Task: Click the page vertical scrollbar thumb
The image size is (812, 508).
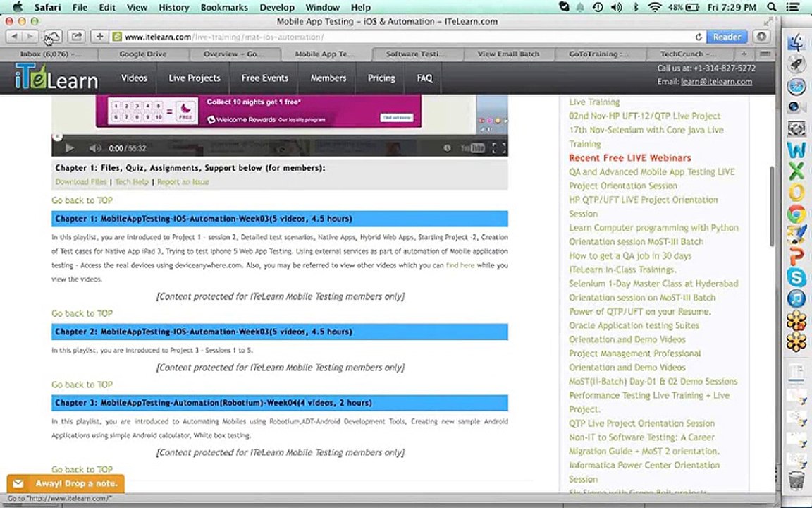Action: 772,206
